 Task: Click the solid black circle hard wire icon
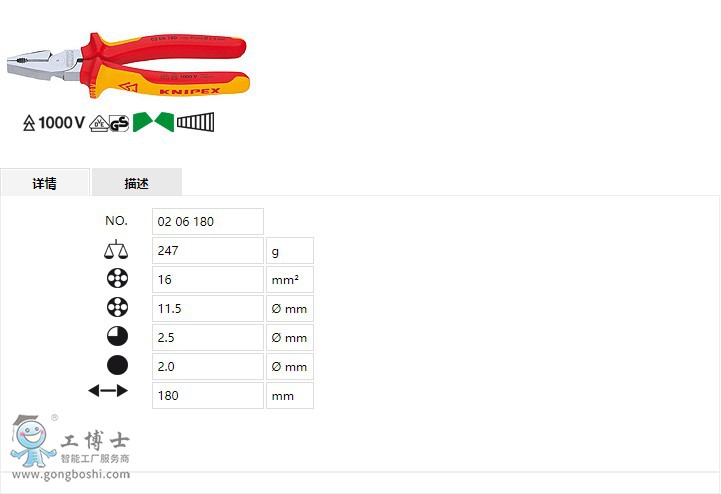[x=117, y=365]
